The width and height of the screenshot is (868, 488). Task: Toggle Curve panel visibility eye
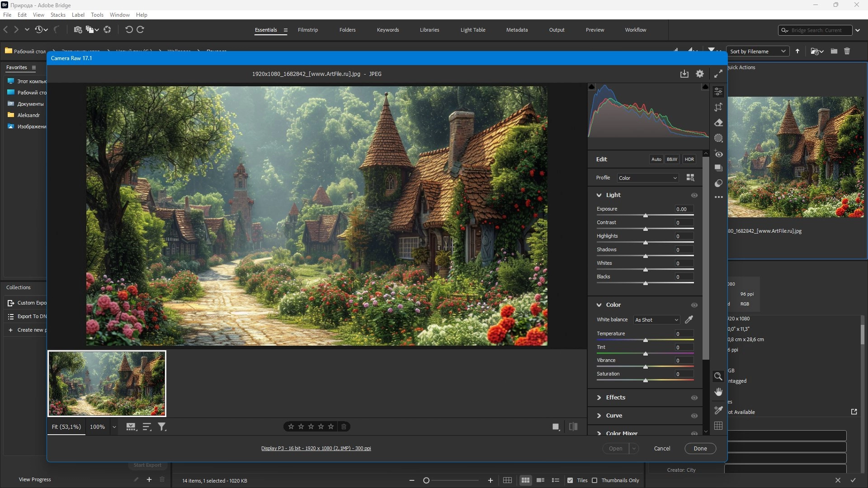(x=694, y=416)
